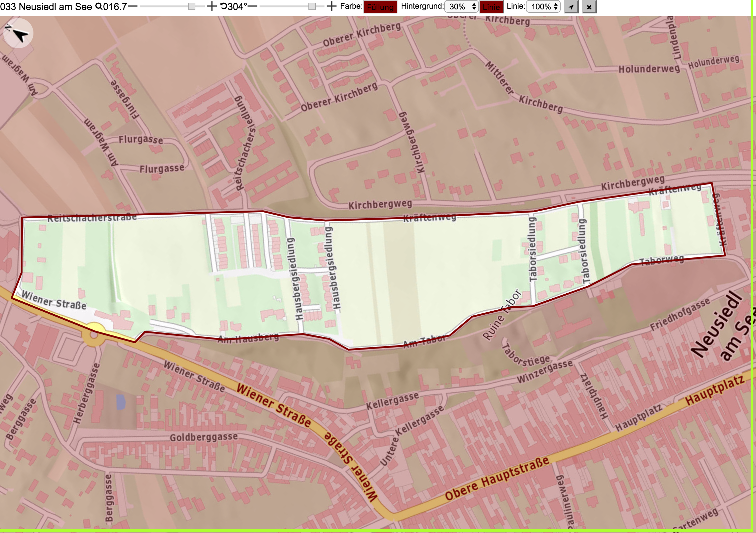Viewport: 756px width, 533px height.
Task: Click the rotation plus icon
Action: coord(332,6)
